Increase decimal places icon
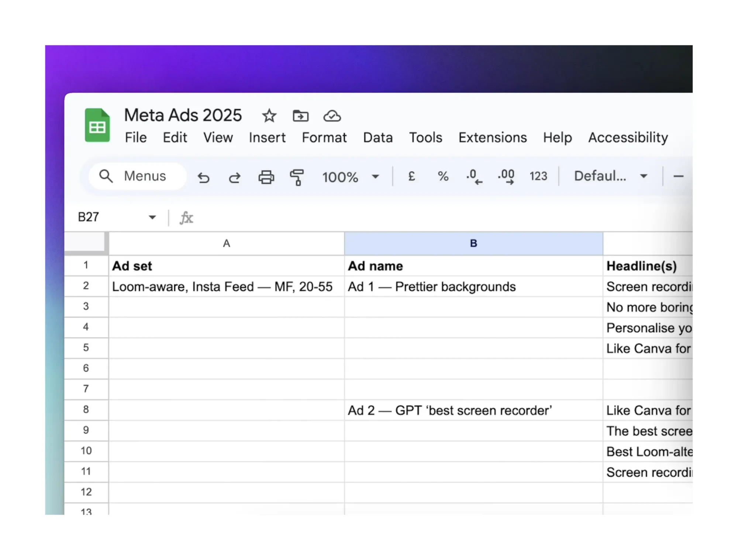 coord(506,176)
